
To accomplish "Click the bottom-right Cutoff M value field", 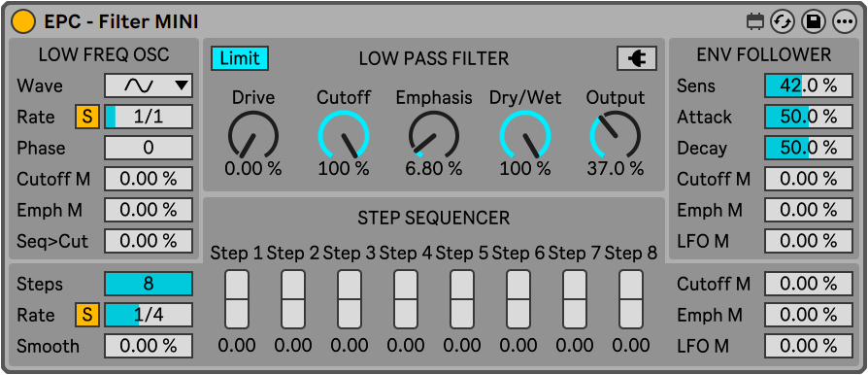I will [x=808, y=284].
